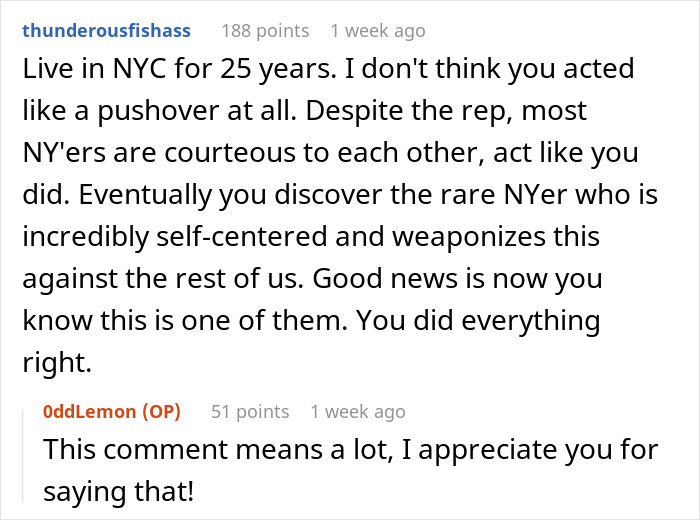Click the word 'pushover' in the comment
The height and width of the screenshot is (520, 700).
pyautogui.click(x=158, y=111)
